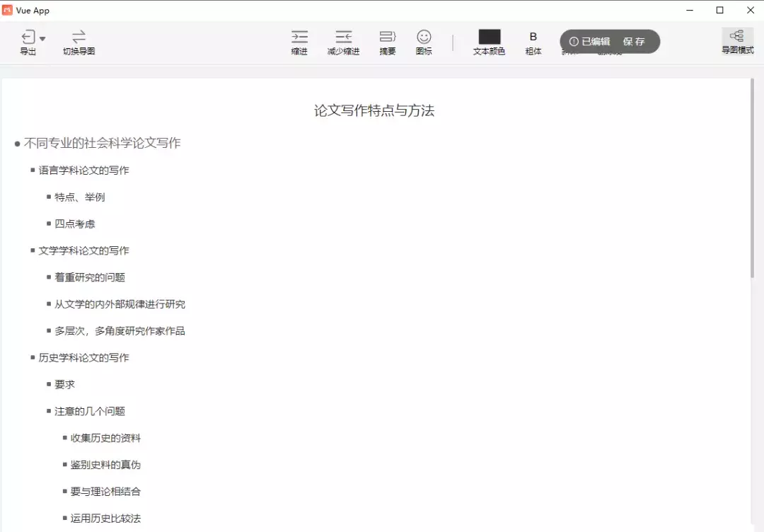
Task: Click the document title 论文写作特点与方法
Action: (x=374, y=110)
